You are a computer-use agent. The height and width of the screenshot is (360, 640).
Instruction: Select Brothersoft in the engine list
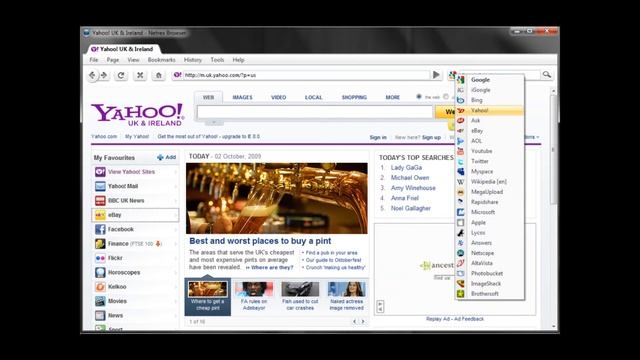click(x=490, y=294)
